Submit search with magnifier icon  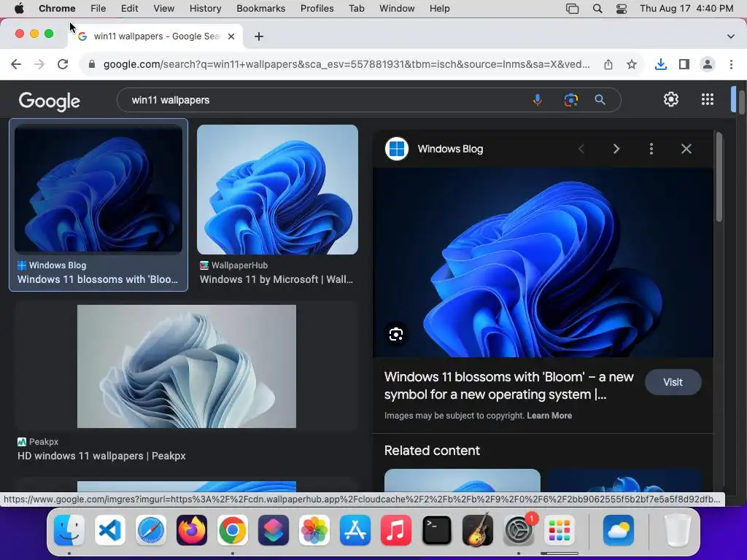click(600, 100)
